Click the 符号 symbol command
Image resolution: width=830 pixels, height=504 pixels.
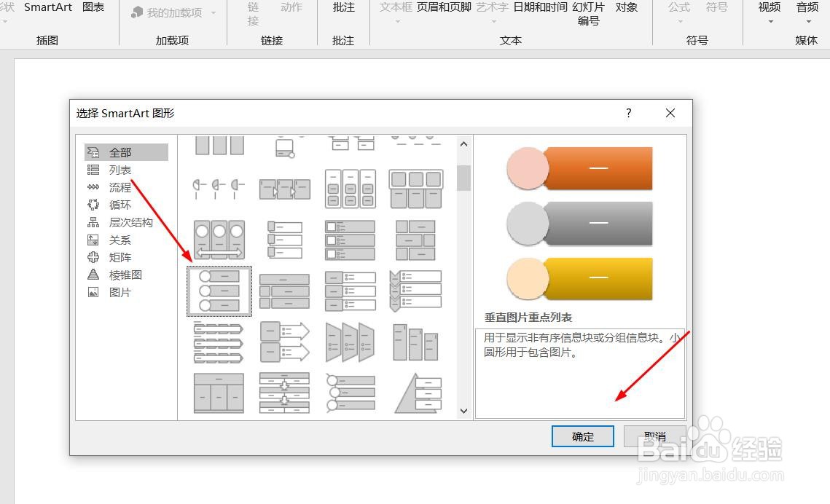(x=717, y=7)
